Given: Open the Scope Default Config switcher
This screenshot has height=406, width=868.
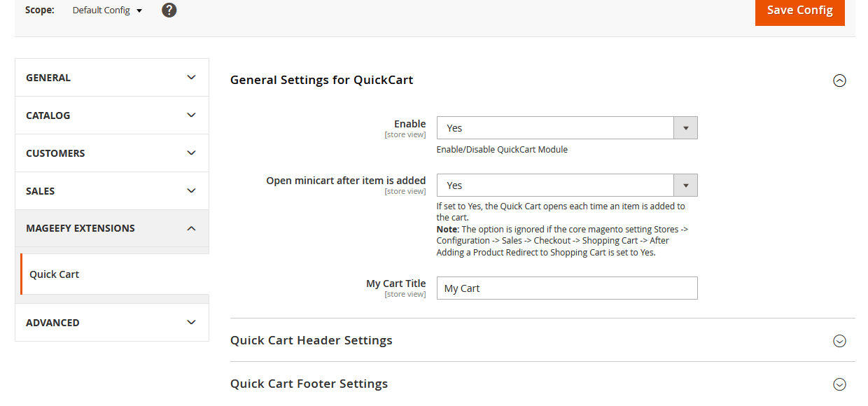Looking at the screenshot, I should click(x=107, y=10).
